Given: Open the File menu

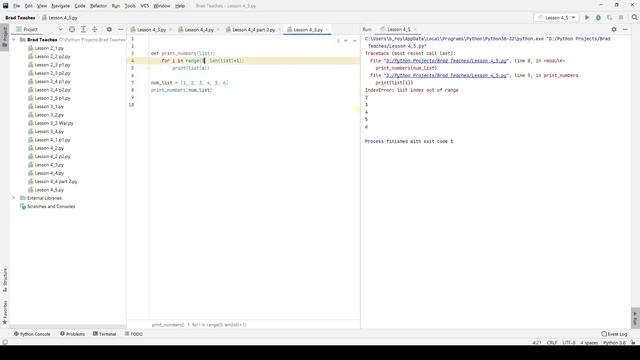Looking at the screenshot, I should (16, 6).
